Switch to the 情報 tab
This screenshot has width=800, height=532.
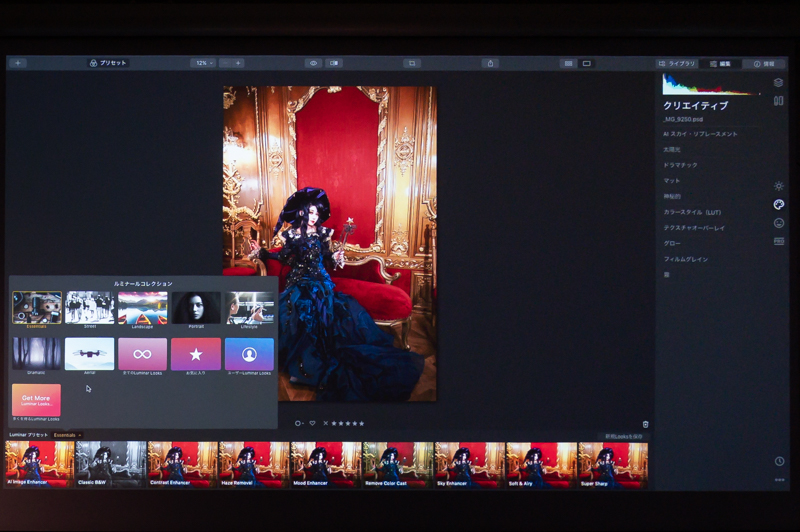pos(764,64)
